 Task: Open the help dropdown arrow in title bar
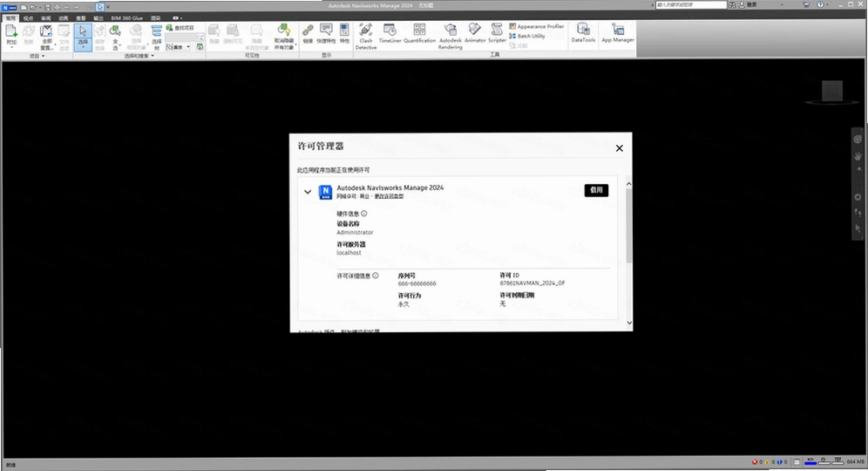(x=828, y=4)
